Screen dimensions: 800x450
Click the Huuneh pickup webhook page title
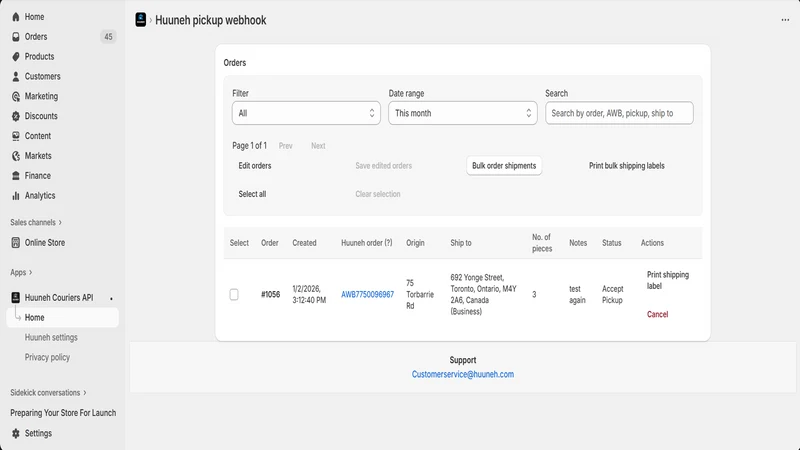pyautogui.click(x=211, y=20)
